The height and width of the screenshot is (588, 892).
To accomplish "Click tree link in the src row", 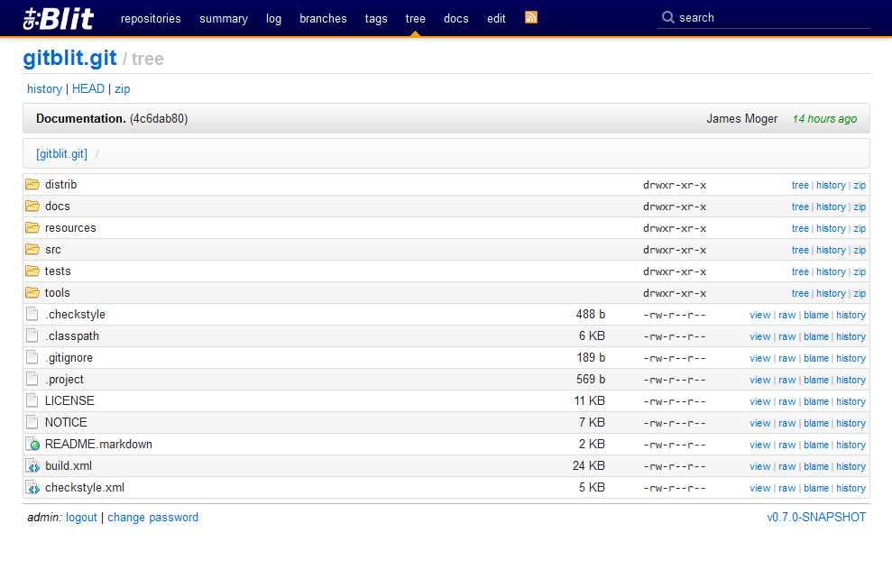I will [800, 250].
